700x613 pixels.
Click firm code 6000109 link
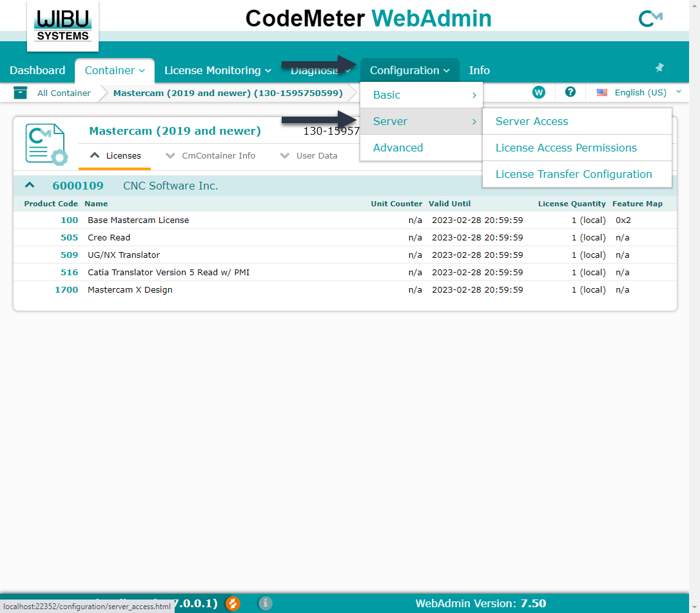78,185
